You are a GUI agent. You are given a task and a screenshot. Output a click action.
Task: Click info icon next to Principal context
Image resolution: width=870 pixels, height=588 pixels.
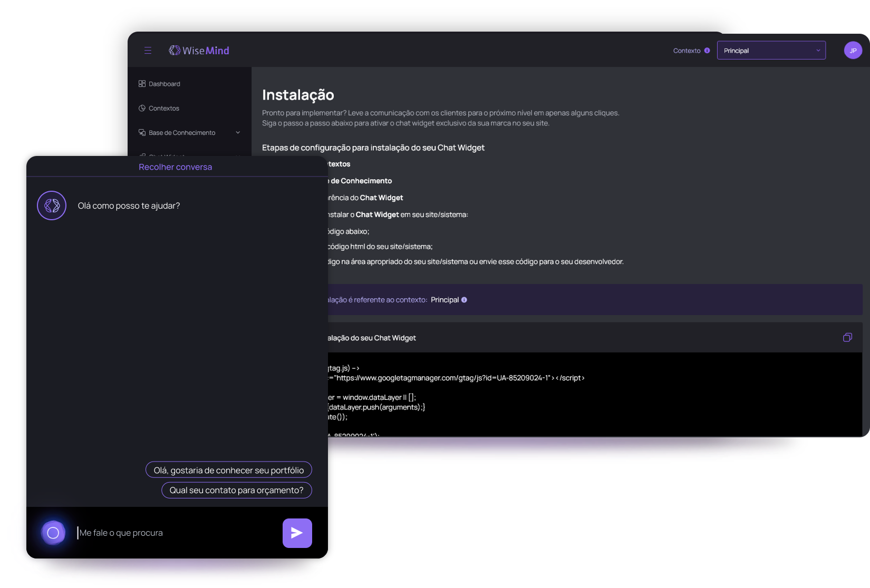(464, 300)
